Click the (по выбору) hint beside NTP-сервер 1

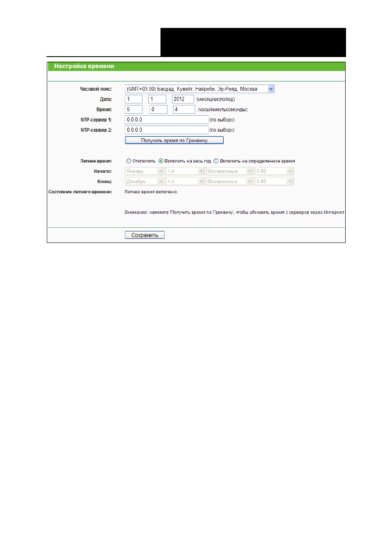(x=222, y=120)
